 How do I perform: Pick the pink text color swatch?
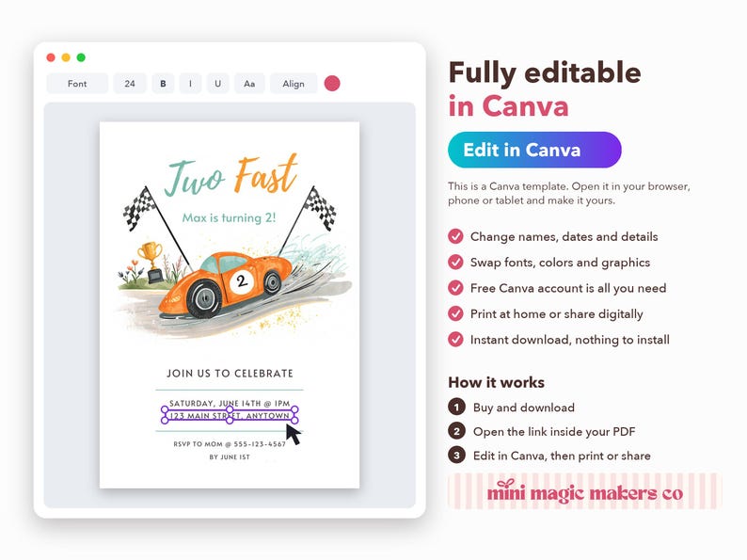332,84
